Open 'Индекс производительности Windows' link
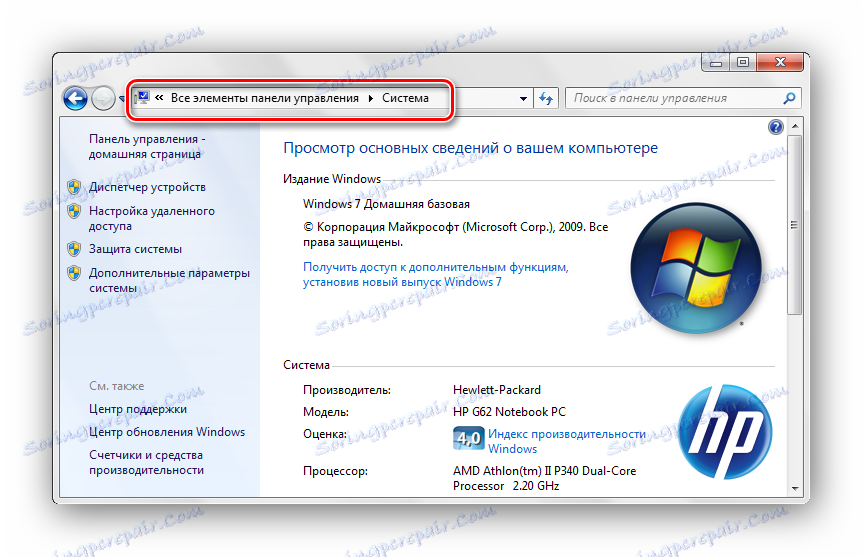The height and width of the screenshot is (557, 863). [x=567, y=441]
